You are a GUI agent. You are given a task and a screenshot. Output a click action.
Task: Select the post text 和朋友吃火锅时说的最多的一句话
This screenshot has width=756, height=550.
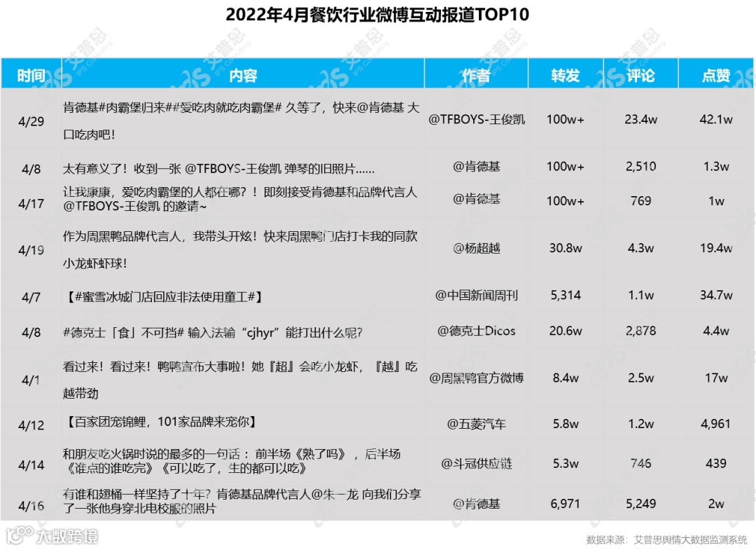click(232, 461)
